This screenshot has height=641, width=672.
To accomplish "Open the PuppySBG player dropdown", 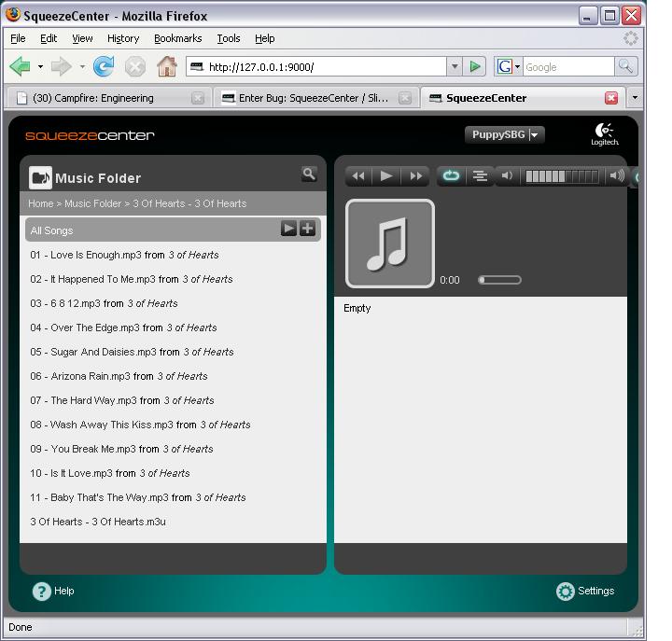I will pos(505,135).
